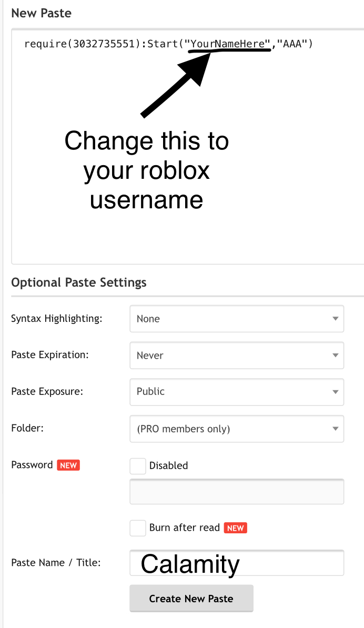The height and width of the screenshot is (628, 364).
Task: Expand the Paste Exposure dropdown showing Public
Action: 237,392
